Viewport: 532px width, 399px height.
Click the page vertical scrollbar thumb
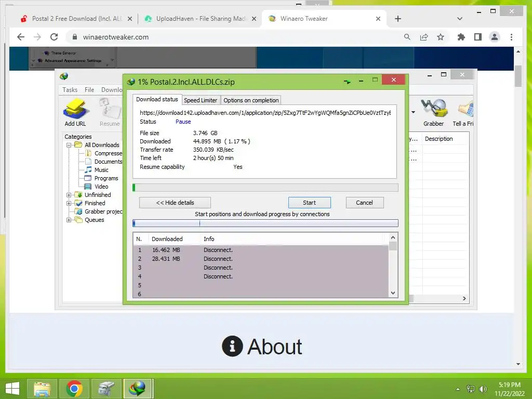(518, 76)
